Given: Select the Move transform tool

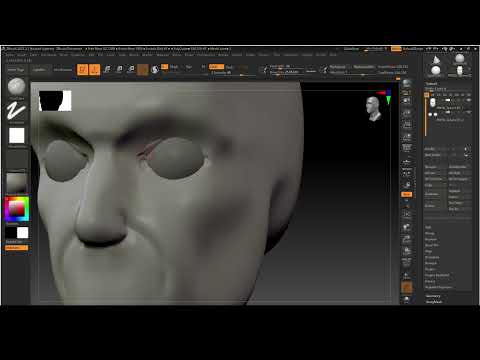Looking at the screenshot, I should click(x=107, y=69).
